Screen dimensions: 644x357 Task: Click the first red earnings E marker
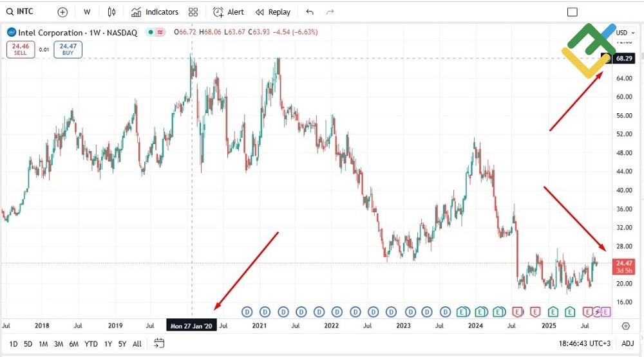coord(517,312)
